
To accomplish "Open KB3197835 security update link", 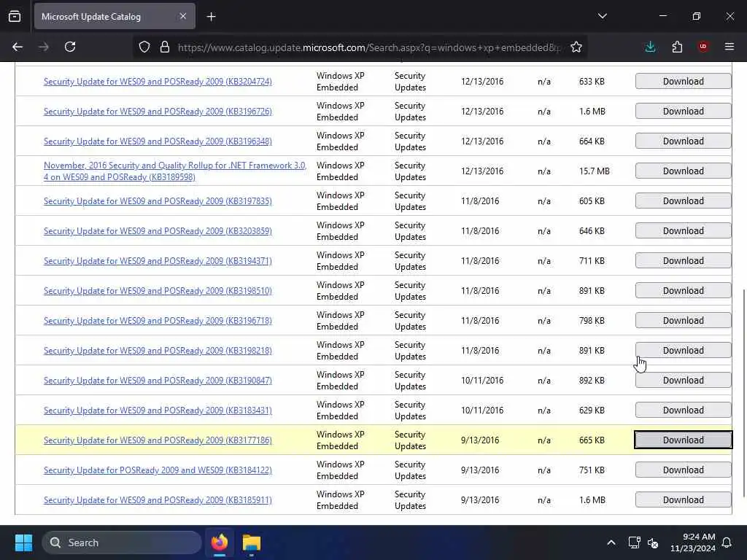I will click(x=158, y=201).
